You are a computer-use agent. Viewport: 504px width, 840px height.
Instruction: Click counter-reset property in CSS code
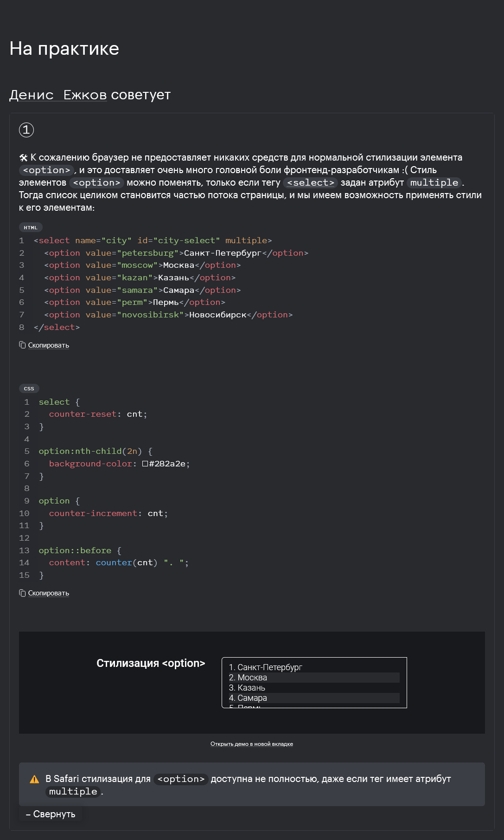pyautogui.click(x=83, y=414)
